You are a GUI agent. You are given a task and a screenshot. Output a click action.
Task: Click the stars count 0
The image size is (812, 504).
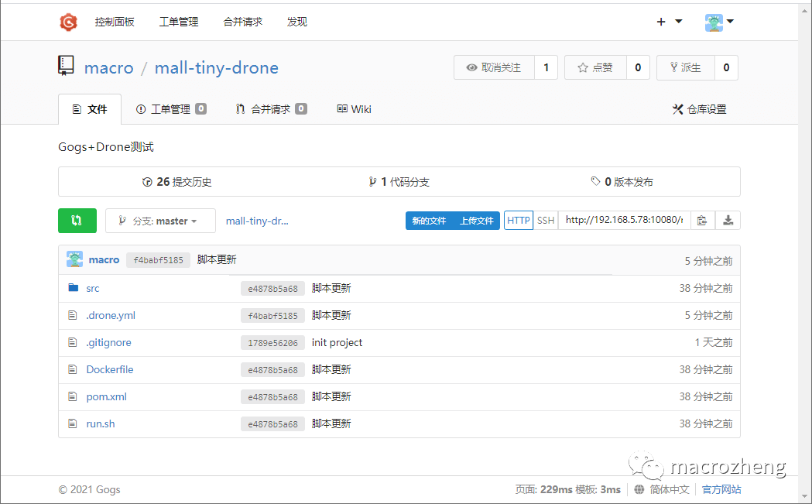(x=638, y=67)
